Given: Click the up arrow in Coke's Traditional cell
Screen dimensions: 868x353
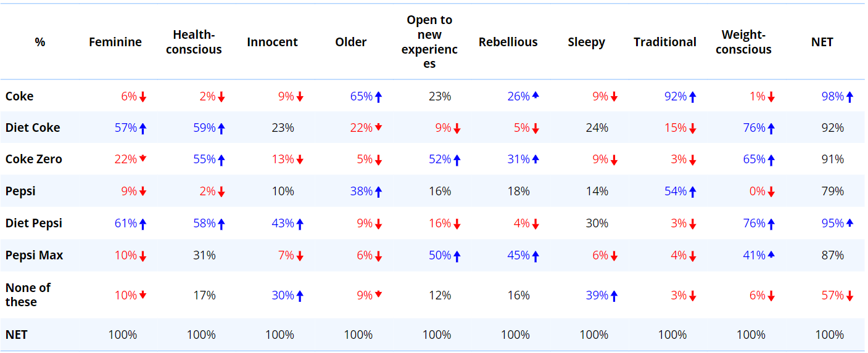Looking at the screenshot, I should click(693, 97).
